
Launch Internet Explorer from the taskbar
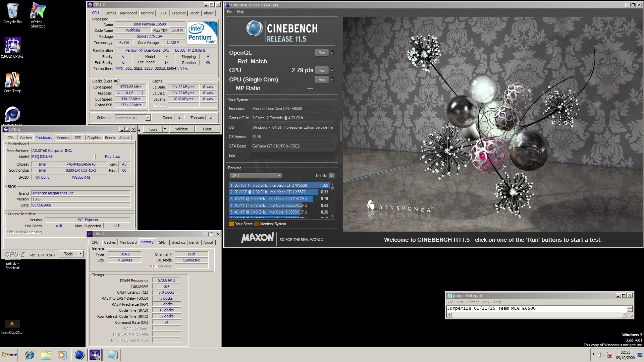[x=30, y=355]
